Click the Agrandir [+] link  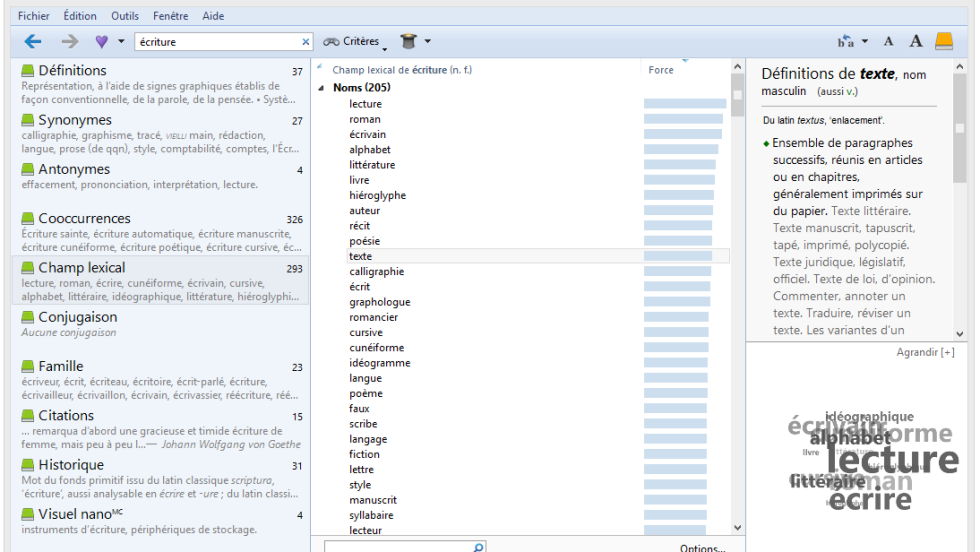[925, 352]
